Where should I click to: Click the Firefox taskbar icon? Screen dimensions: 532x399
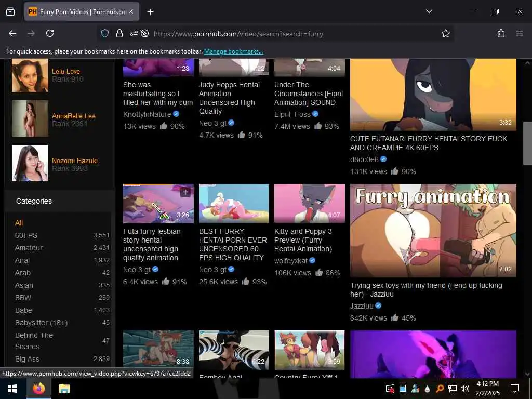tap(38, 389)
